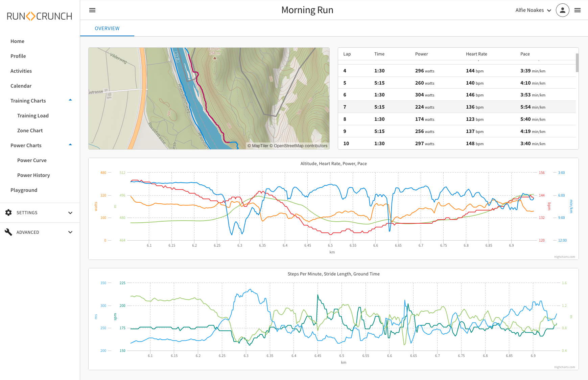Open the right-side hamburger menu icon

[578, 10]
